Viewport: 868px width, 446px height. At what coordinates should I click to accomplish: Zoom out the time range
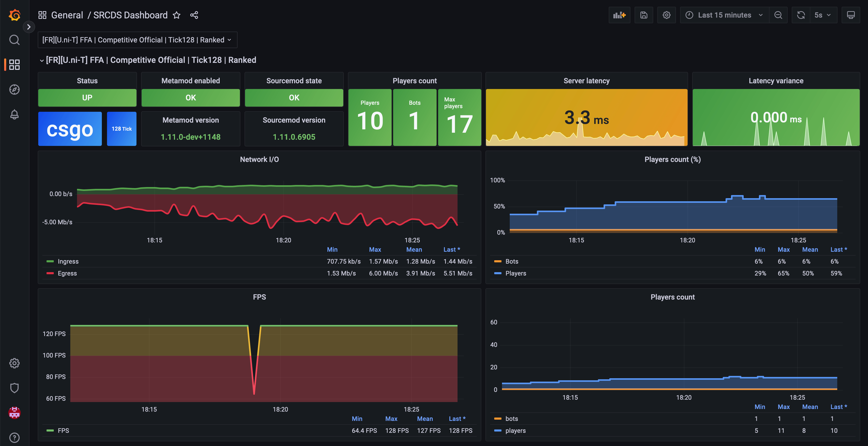(778, 15)
